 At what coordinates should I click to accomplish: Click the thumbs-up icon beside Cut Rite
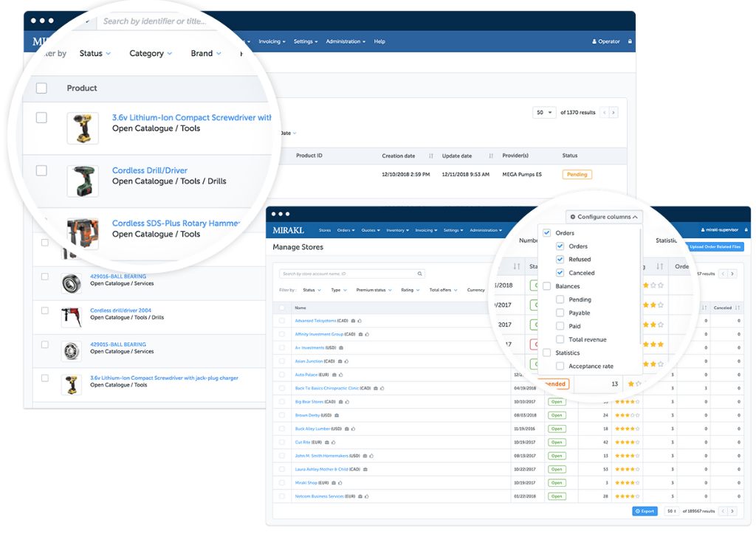click(333, 442)
